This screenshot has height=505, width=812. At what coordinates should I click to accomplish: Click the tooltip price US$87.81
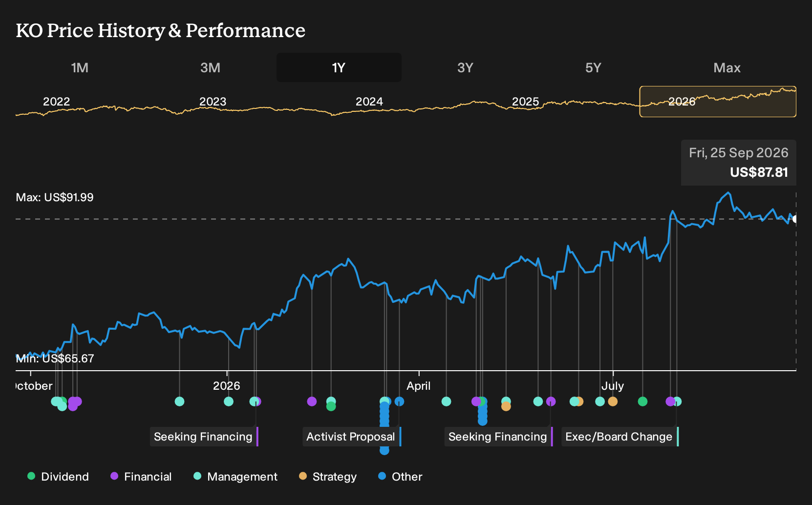(759, 172)
